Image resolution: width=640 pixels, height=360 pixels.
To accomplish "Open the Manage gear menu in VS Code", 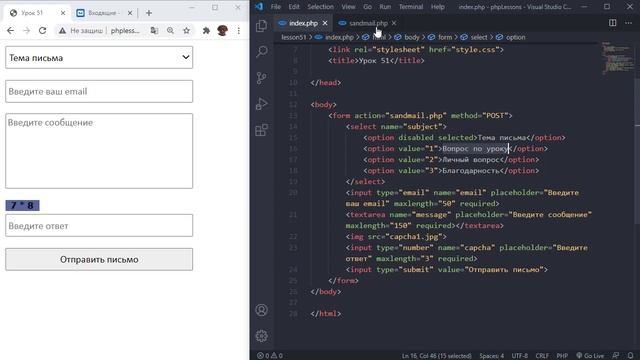I will pos(261,336).
